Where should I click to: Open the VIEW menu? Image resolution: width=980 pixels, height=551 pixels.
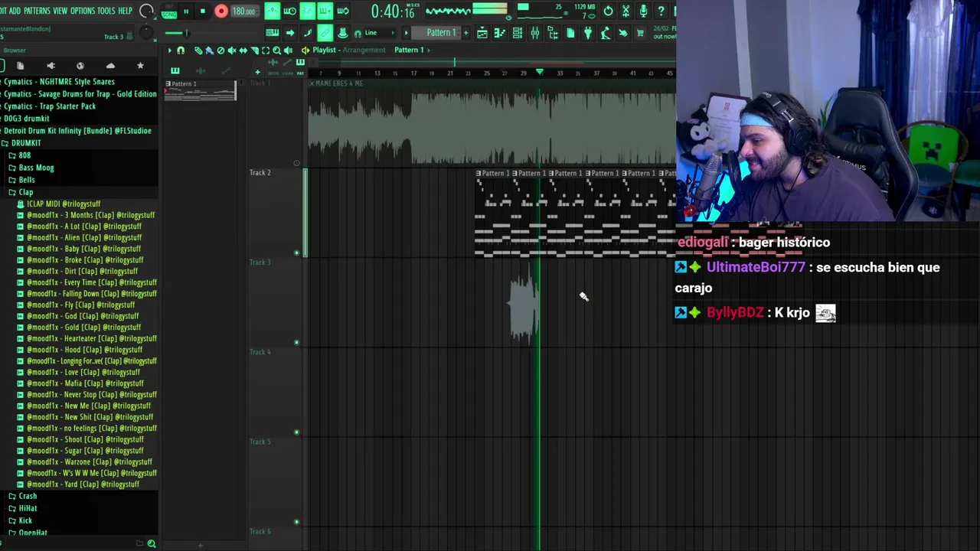(60, 11)
